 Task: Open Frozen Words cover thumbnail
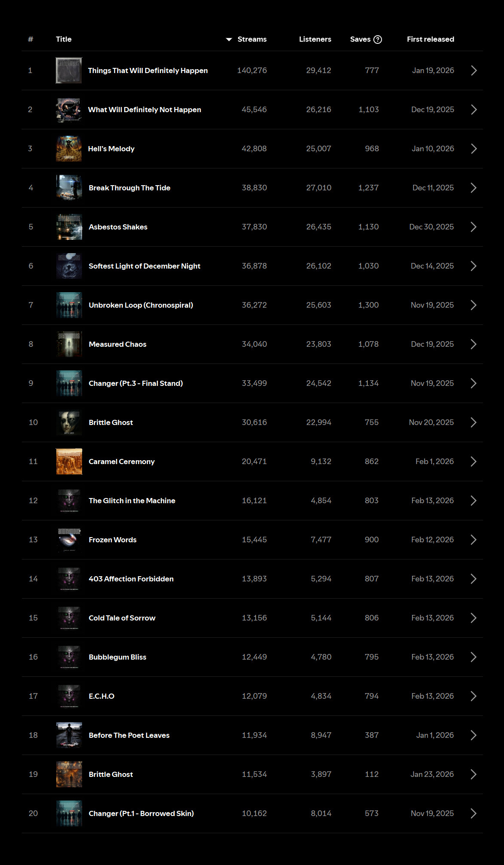[x=69, y=540]
